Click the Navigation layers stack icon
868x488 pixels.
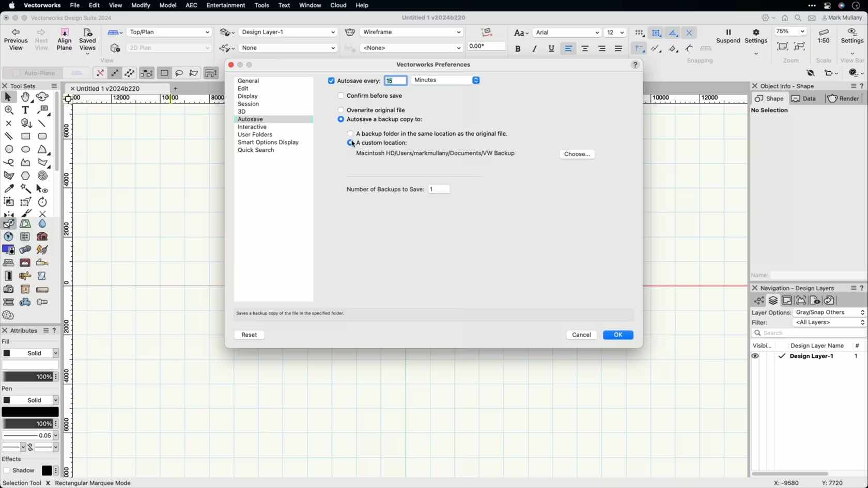[773, 301]
